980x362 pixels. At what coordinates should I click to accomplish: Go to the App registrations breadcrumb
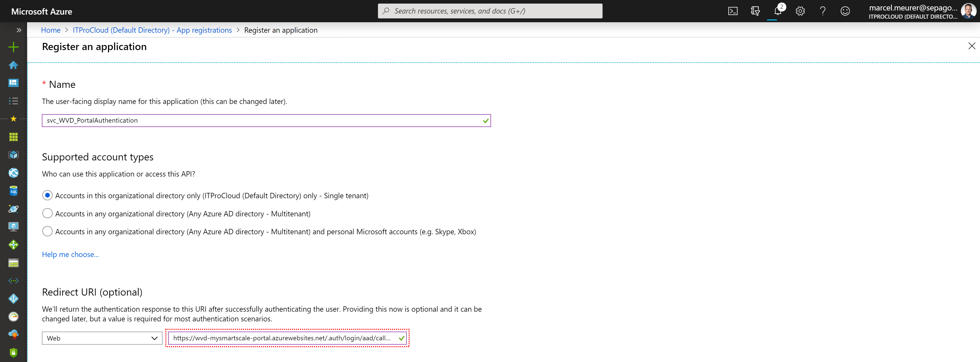152,30
